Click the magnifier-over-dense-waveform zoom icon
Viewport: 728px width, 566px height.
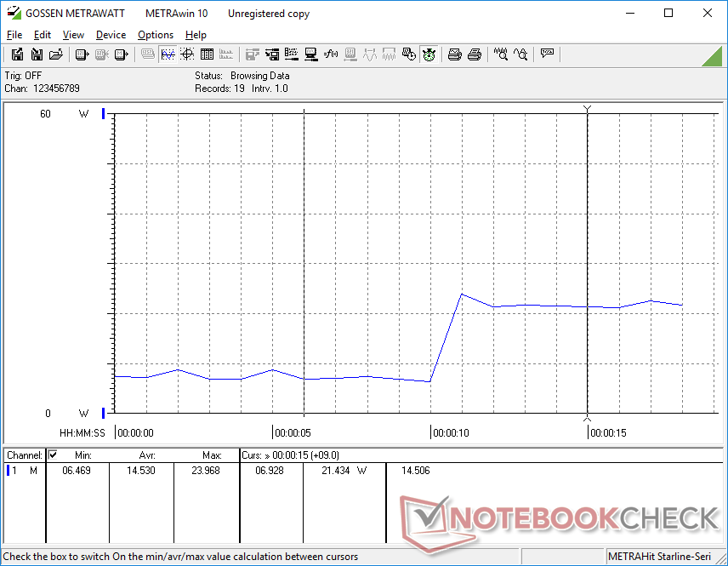(500, 54)
